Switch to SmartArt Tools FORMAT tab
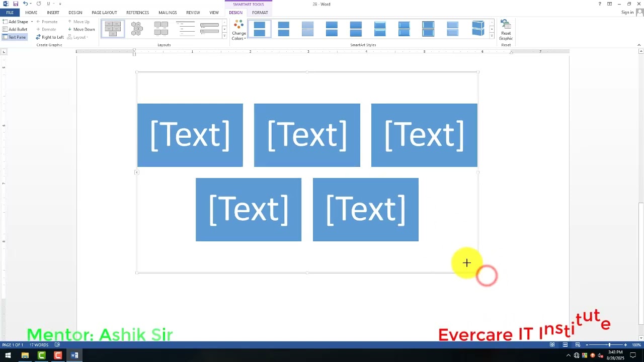This screenshot has width=644, height=362. pos(260,13)
